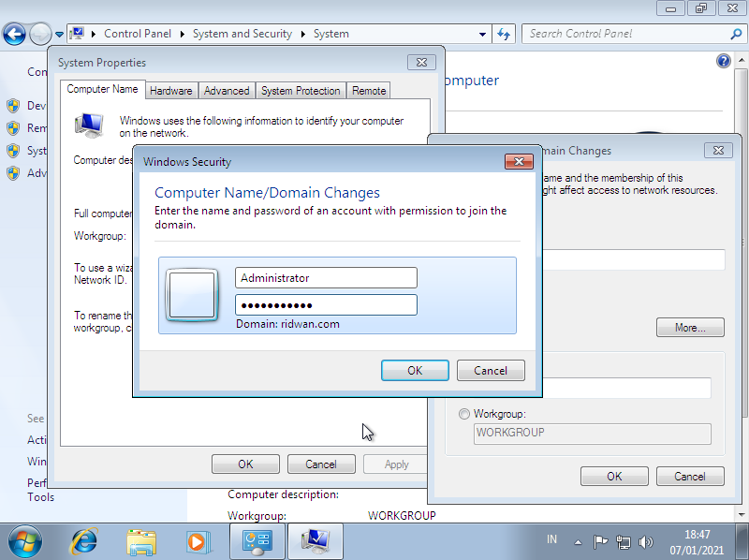Click the volume speaker icon in the tray
The width and height of the screenshot is (749, 560).
[x=646, y=541]
